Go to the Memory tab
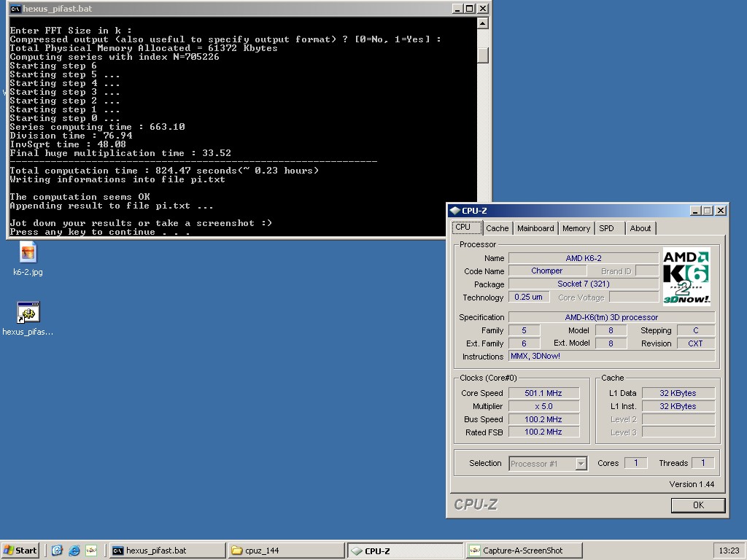747x560 pixels. (576, 228)
